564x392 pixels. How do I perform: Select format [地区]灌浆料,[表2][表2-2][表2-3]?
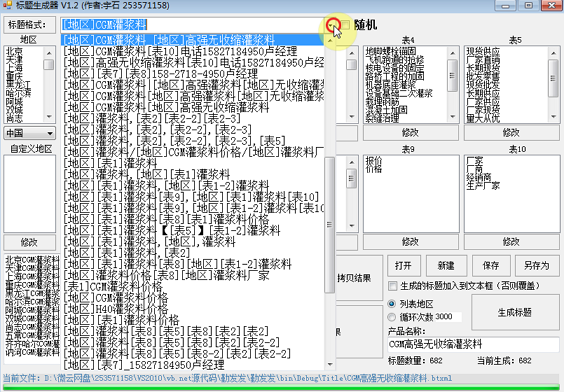coord(193,118)
